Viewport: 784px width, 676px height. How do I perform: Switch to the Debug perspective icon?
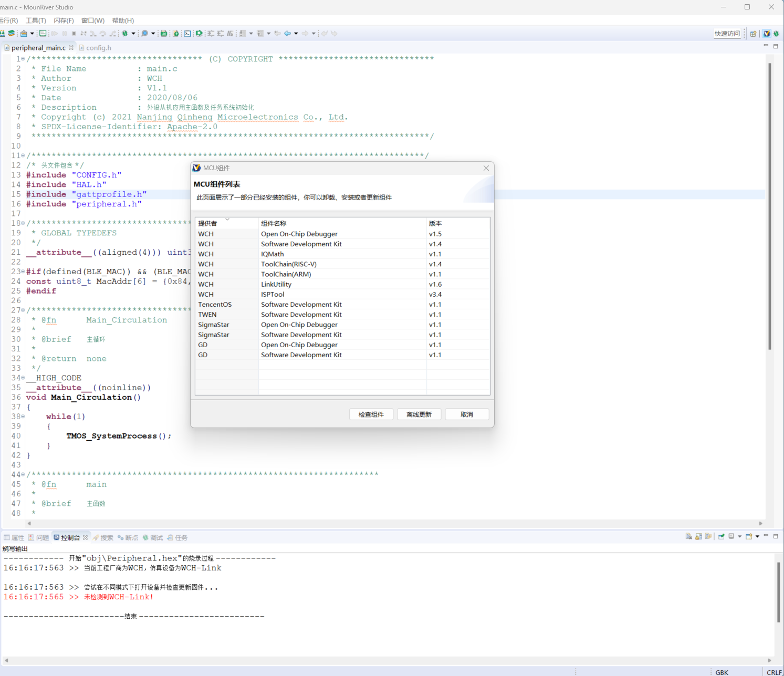[x=776, y=34]
